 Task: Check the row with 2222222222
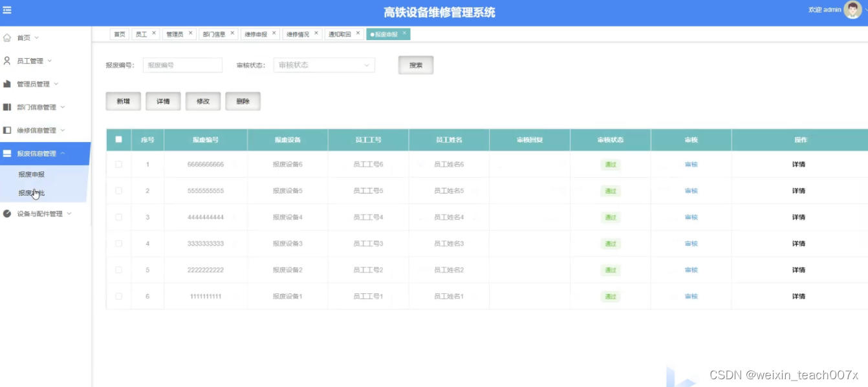point(118,270)
